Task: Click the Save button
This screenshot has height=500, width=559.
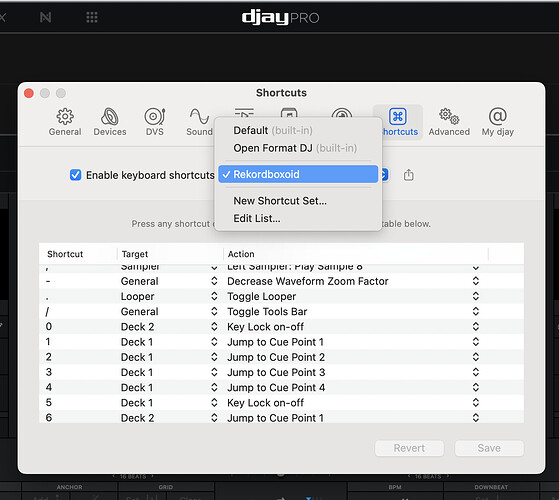Action: click(x=489, y=448)
